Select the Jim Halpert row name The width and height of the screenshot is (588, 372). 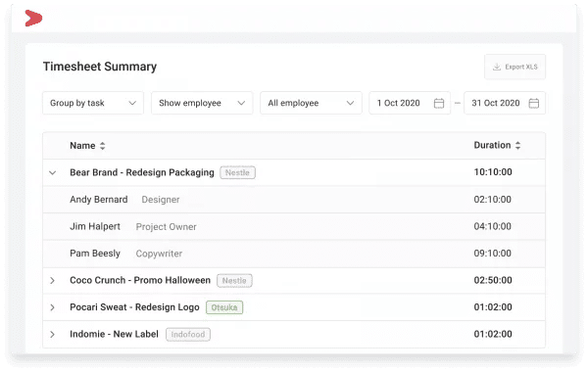pyautogui.click(x=95, y=226)
